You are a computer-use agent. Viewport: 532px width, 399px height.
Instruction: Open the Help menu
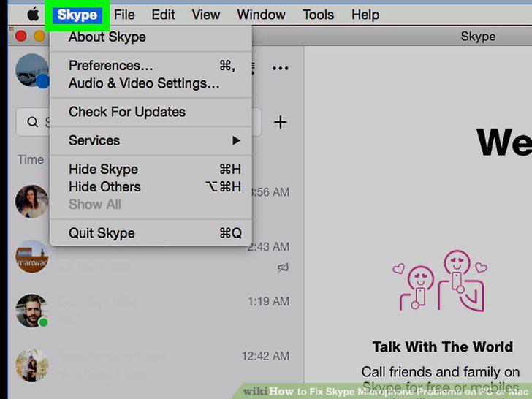pos(365,15)
